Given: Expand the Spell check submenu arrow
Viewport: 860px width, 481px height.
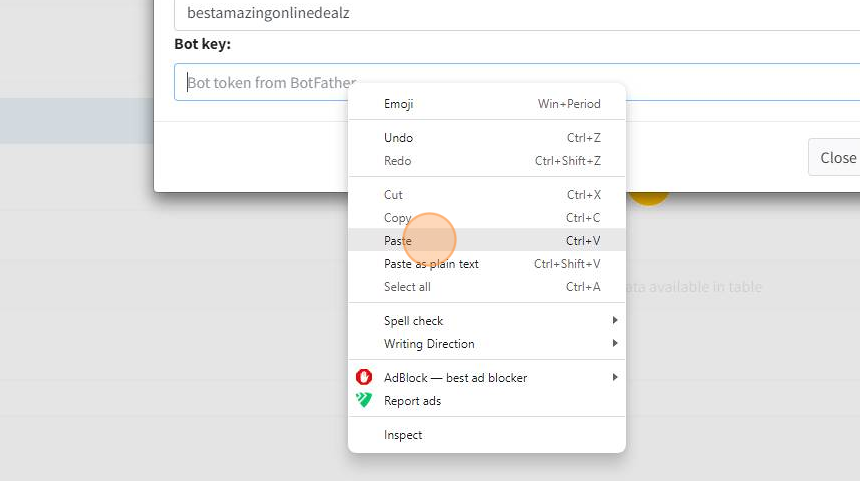Looking at the screenshot, I should coord(615,320).
